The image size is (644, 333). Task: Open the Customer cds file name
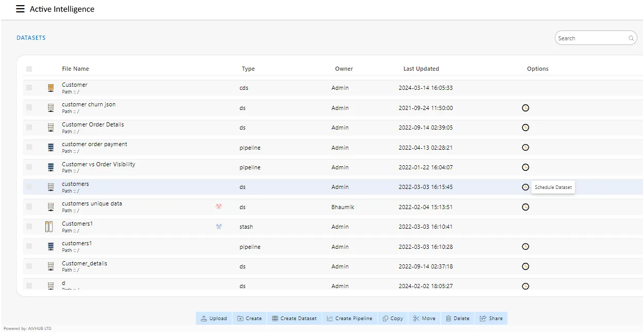[75, 85]
